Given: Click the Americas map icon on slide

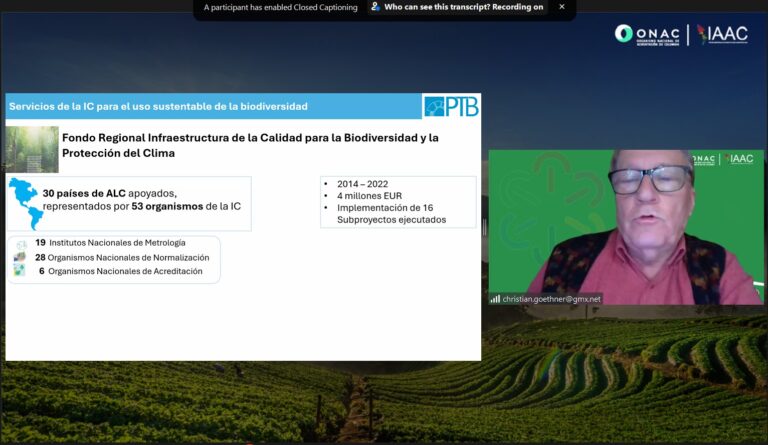Looking at the screenshot, I should pos(25,203).
